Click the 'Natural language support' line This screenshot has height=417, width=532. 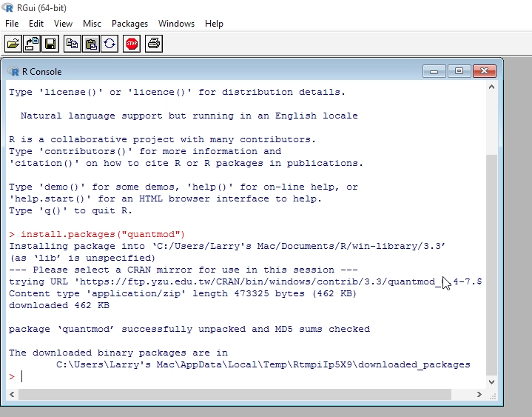click(189, 116)
